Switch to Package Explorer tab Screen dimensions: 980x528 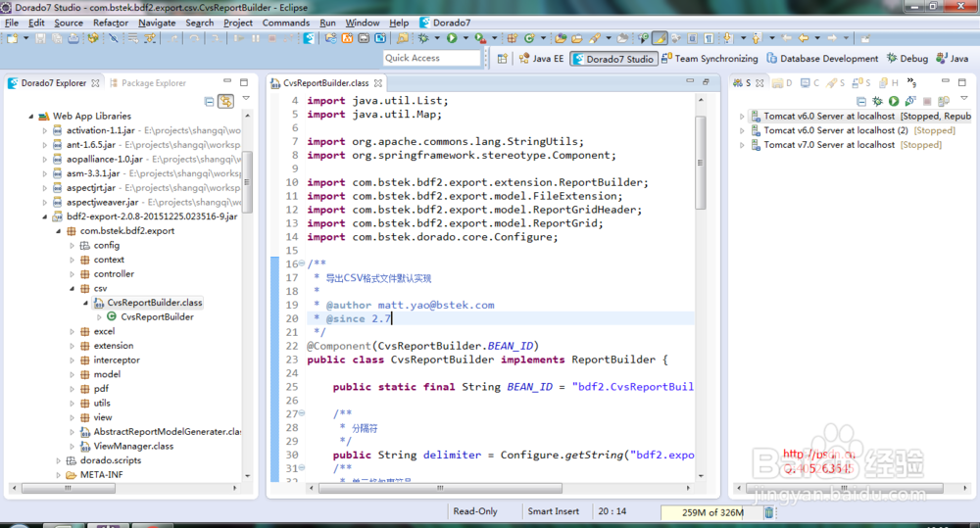[x=148, y=82]
